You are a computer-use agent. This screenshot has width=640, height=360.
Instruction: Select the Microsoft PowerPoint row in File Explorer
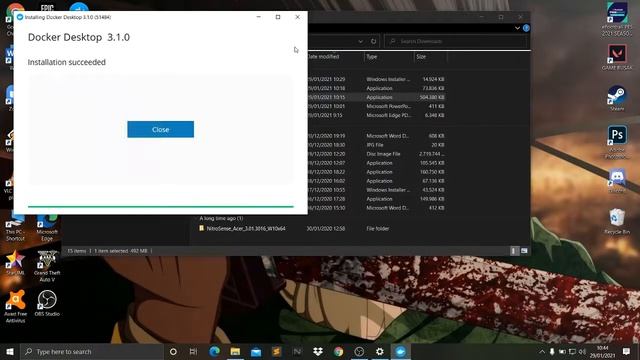pyautogui.click(x=376, y=106)
